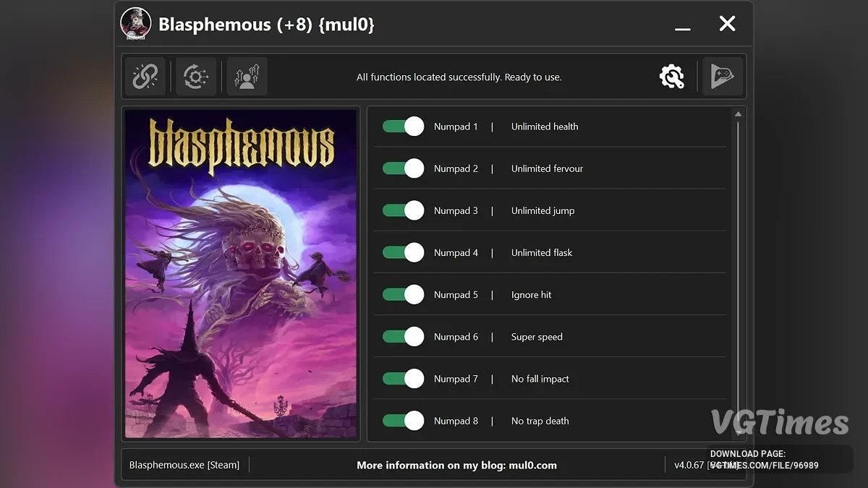
Task: Click the window title 'Blasphemous (+8) {mul0}'
Action: 266,25
